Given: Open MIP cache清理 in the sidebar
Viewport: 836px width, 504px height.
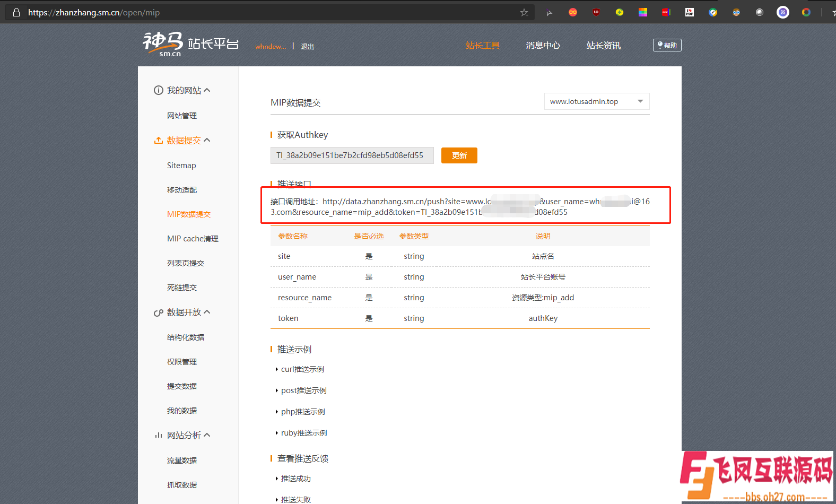Looking at the screenshot, I should [x=193, y=239].
